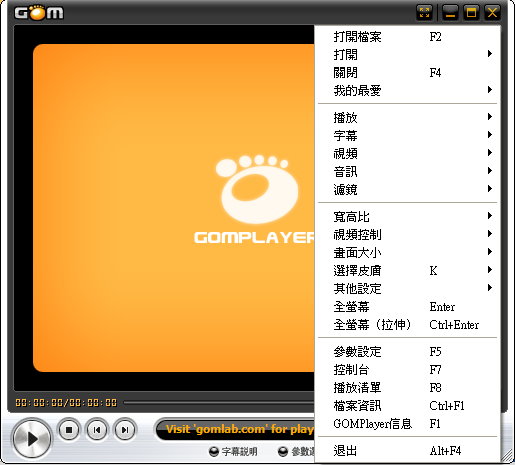
Task: Click the large Play button
Action: point(32,439)
